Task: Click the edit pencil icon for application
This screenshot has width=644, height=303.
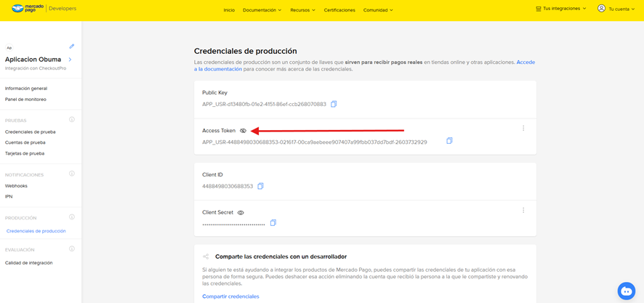Action: point(72,47)
